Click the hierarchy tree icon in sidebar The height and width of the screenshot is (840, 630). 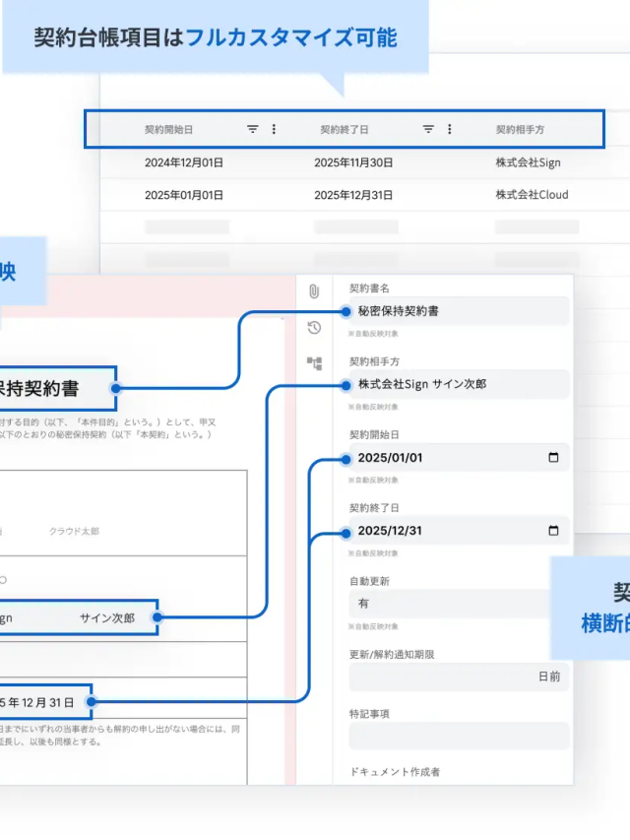(314, 363)
